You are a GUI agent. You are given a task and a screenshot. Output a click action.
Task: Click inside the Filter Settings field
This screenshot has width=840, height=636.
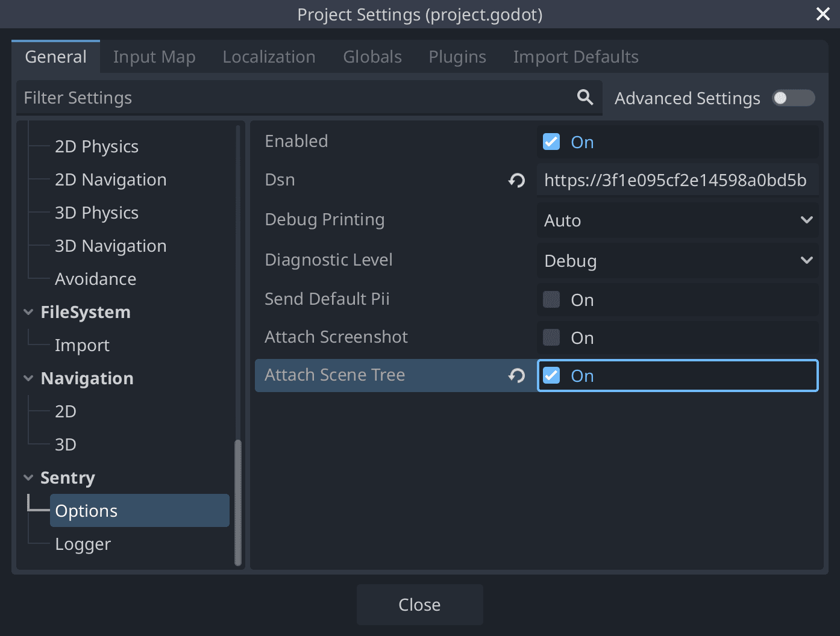tap(241, 97)
